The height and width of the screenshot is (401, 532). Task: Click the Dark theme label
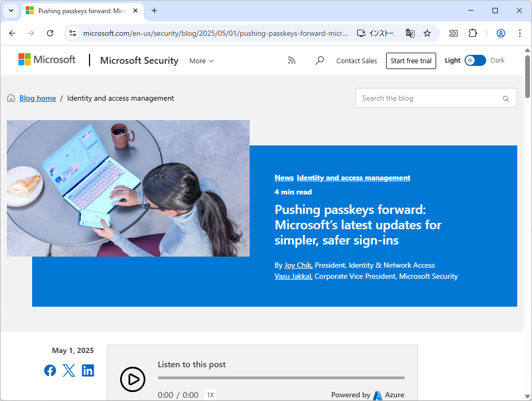(497, 61)
